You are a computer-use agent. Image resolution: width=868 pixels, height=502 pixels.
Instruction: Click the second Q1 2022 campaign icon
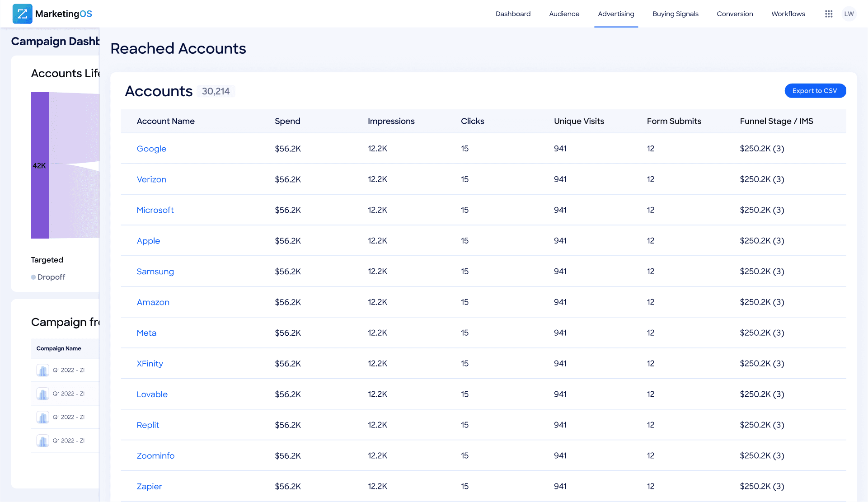click(x=43, y=394)
